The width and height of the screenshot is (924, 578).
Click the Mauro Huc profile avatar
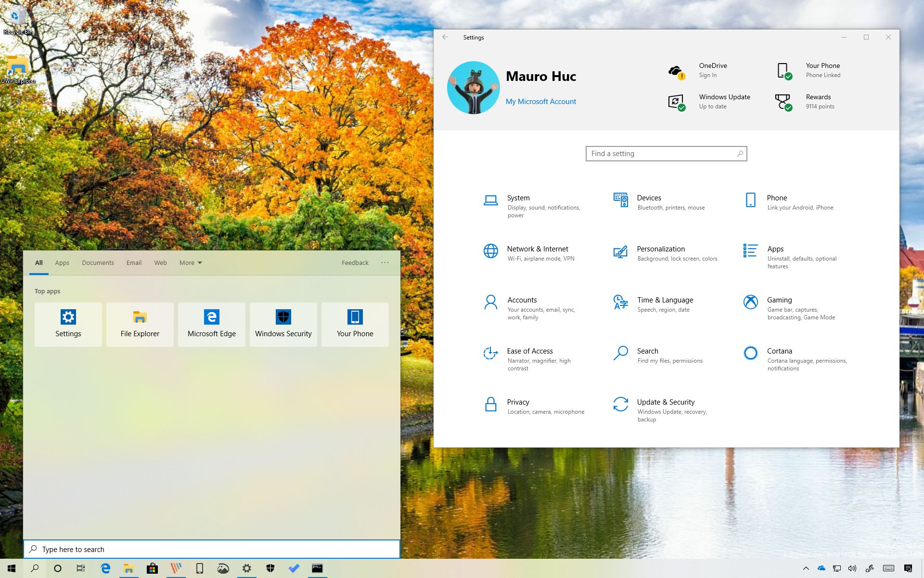tap(473, 88)
